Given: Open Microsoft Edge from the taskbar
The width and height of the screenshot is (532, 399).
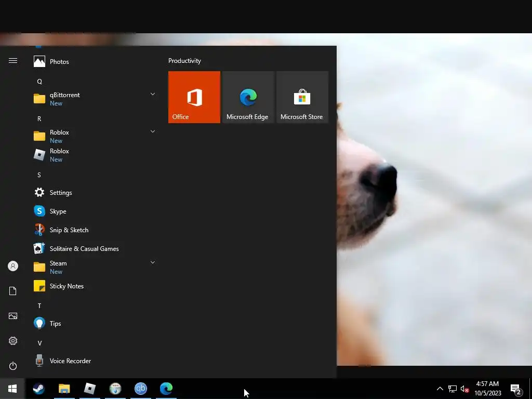Looking at the screenshot, I should tap(166, 389).
